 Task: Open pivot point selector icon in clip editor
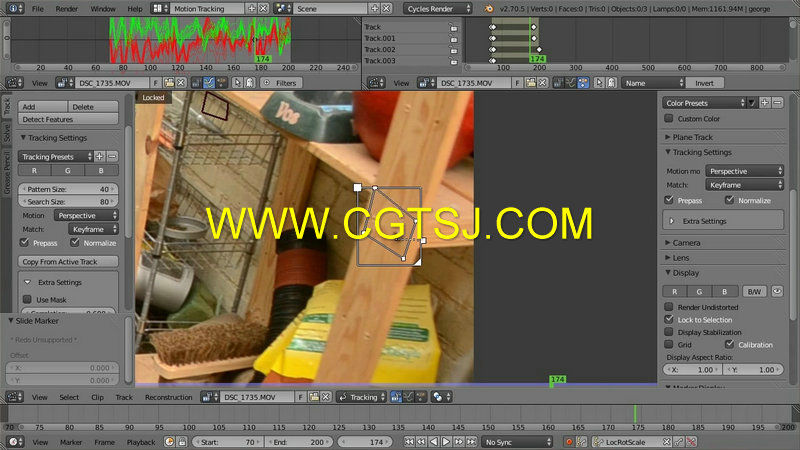coord(440,397)
